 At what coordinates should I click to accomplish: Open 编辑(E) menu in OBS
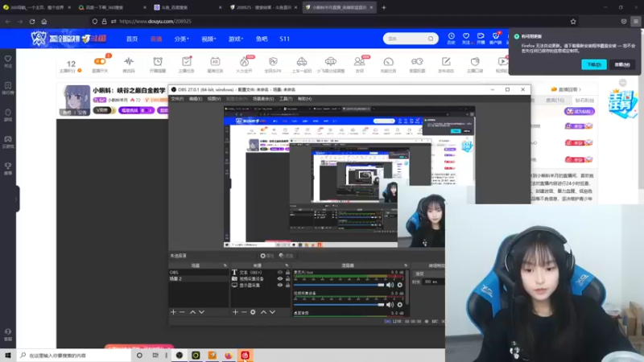pyautogui.click(x=195, y=99)
